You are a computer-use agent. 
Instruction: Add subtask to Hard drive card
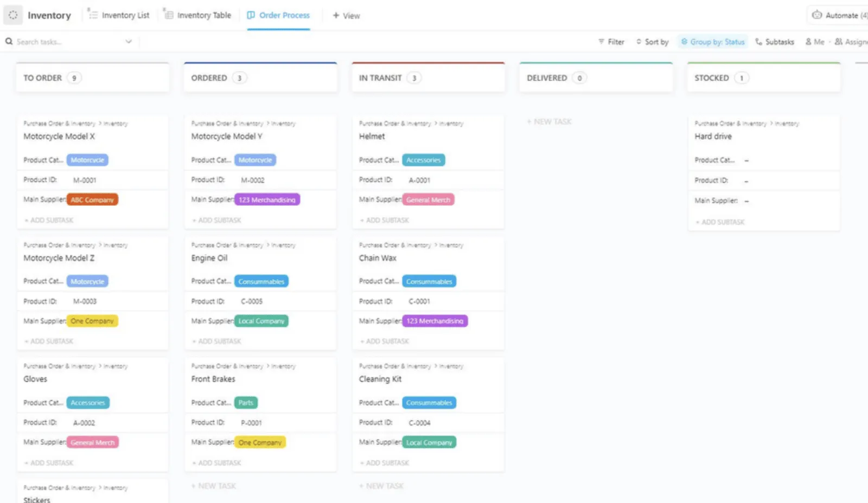(x=720, y=222)
